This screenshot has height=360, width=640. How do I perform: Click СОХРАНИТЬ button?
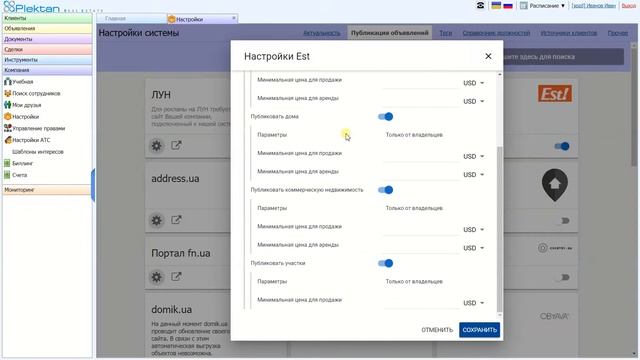[479, 330]
